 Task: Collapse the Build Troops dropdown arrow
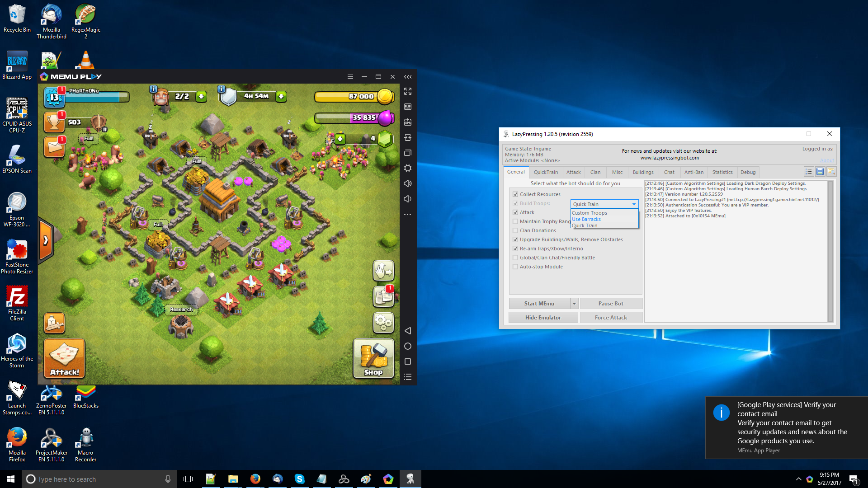click(634, 204)
